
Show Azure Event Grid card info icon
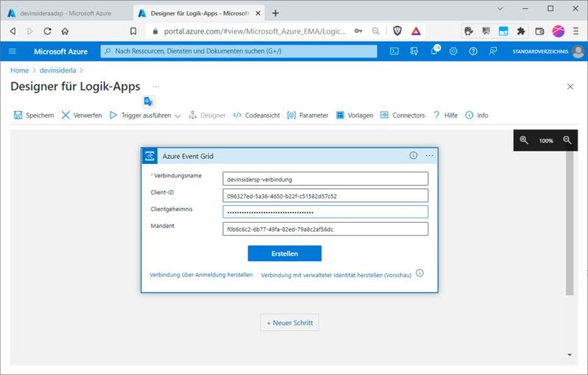coord(414,155)
